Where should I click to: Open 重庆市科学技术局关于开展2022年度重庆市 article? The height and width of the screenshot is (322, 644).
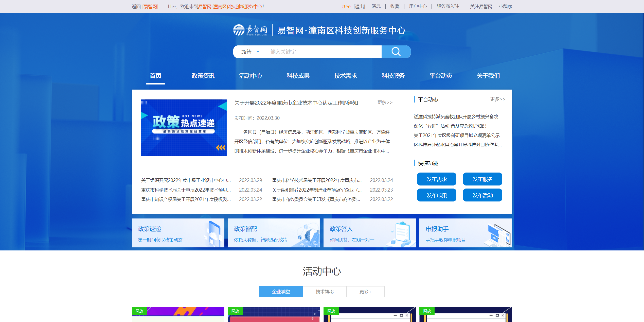tap(317, 180)
